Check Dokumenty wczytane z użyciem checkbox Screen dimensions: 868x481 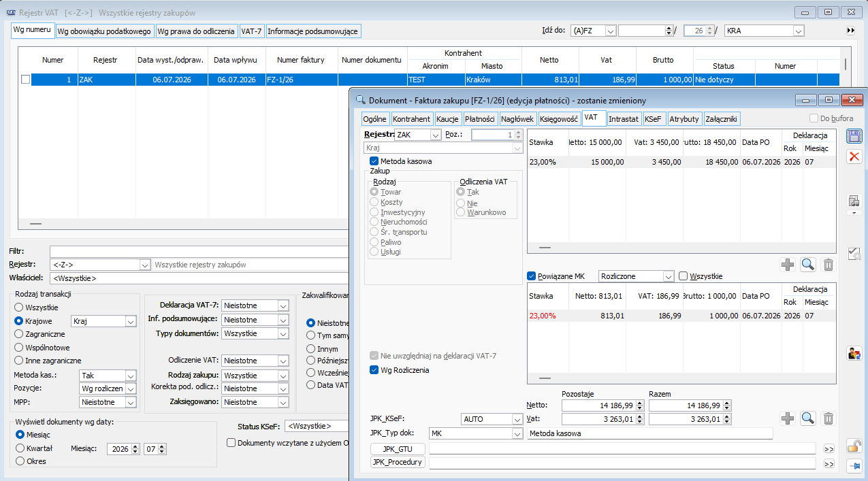tap(231, 443)
